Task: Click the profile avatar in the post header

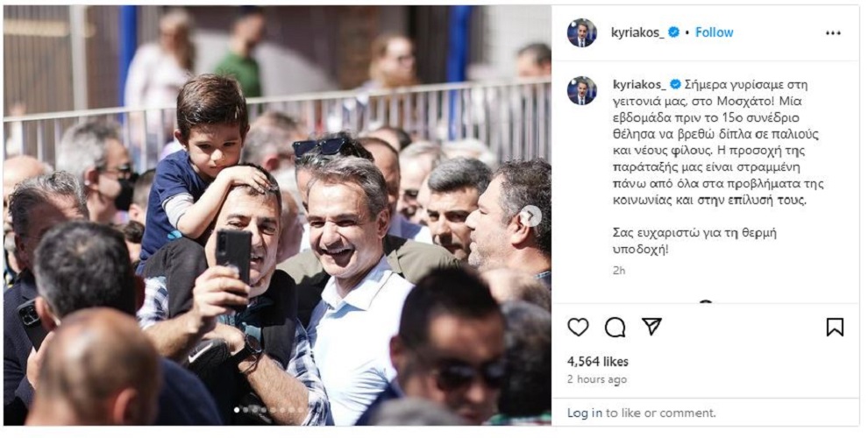Action: [582, 32]
